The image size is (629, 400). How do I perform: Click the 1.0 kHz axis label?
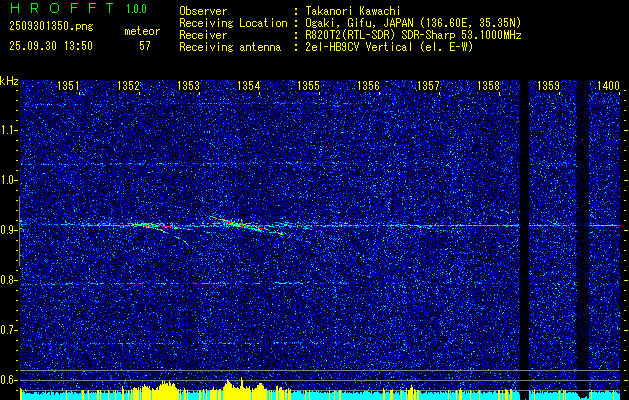tap(8, 181)
